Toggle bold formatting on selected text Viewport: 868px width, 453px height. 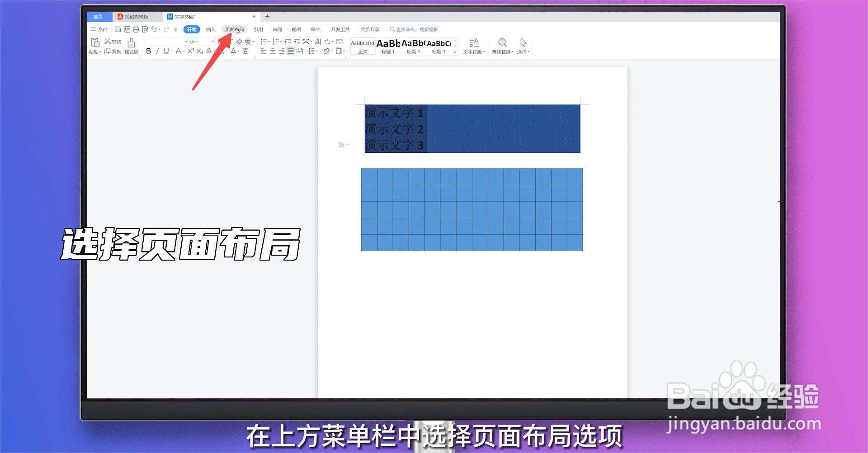click(x=148, y=51)
